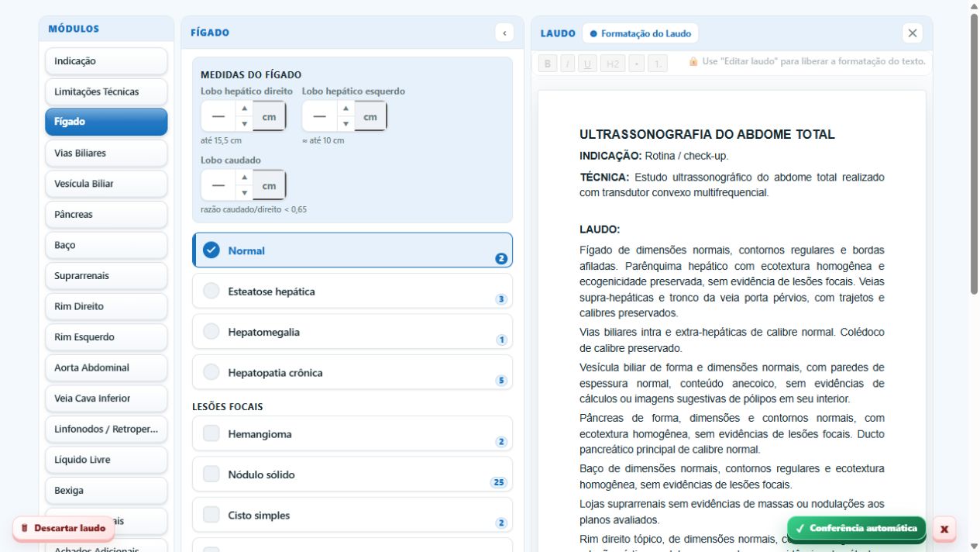Click Lobo hepático esquerdo measurement field

(320, 116)
